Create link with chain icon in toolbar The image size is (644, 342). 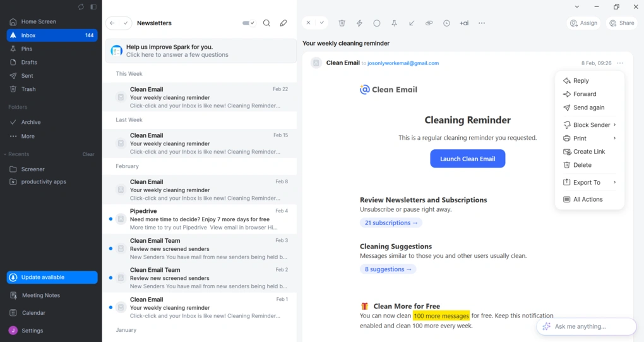pos(429,23)
